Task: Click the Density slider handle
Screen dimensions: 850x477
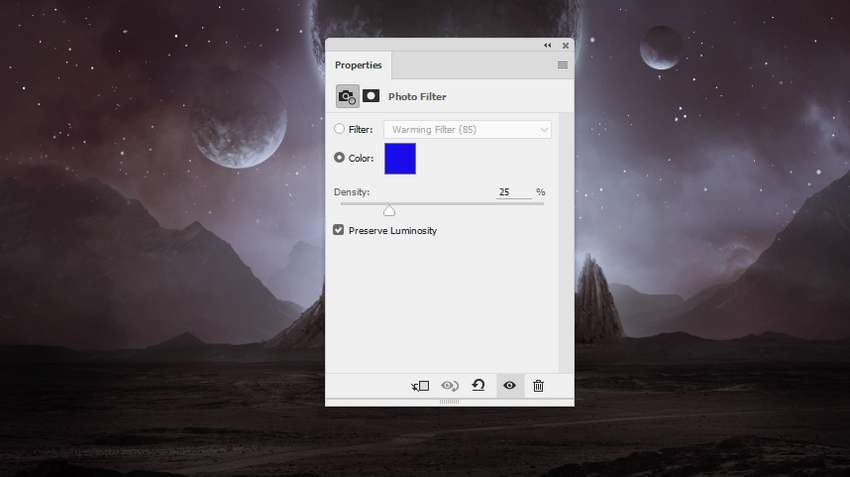Action: pyautogui.click(x=389, y=210)
